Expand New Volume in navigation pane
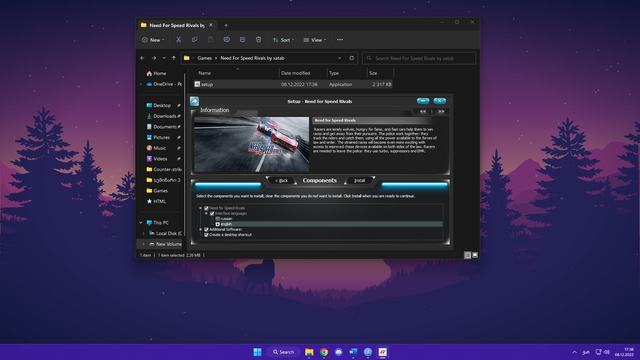The image size is (640, 360). (x=143, y=244)
